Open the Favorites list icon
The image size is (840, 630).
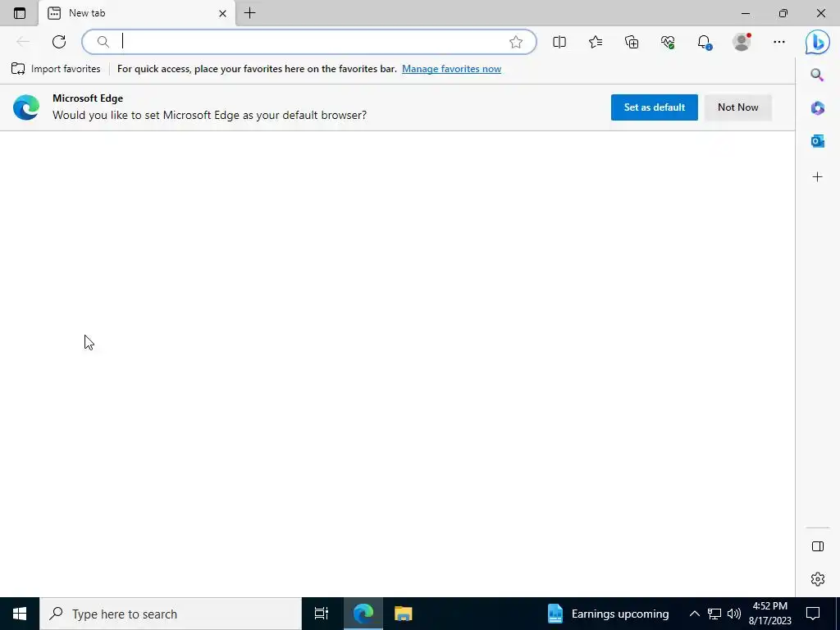pyautogui.click(x=596, y=42)
